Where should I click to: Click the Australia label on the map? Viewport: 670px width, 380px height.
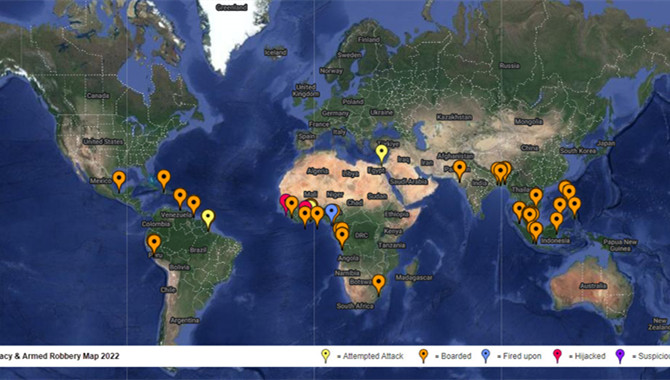pyautogui.click(x=593, y=286)
